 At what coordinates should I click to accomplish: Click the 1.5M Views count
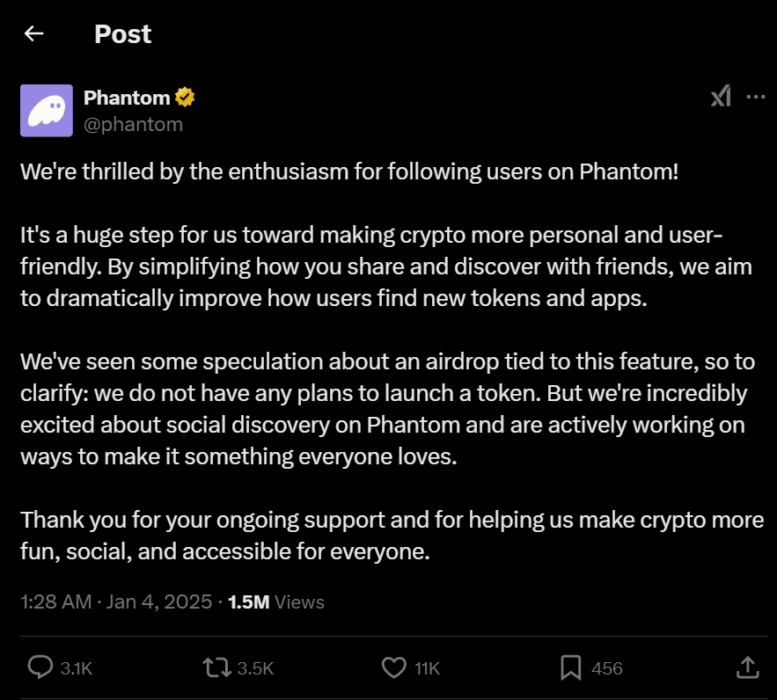[276, 602]
